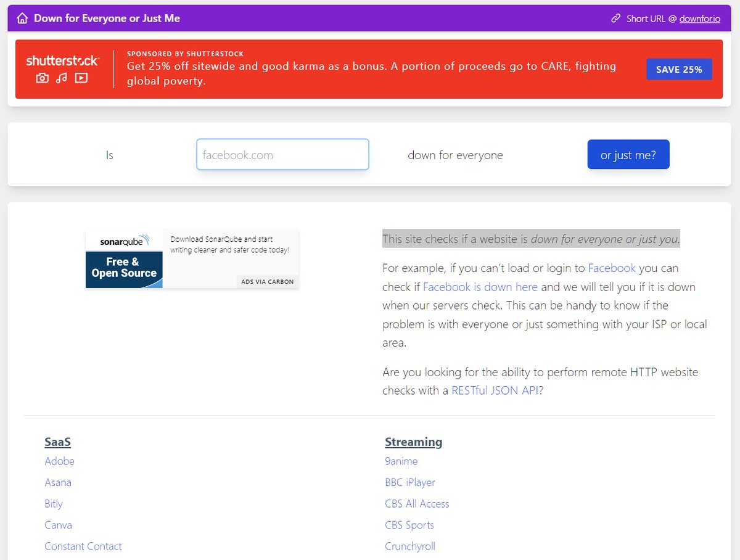Open the BBC iPlayer status link
This screenshot has width=740, height=560.
coord(410,482)
